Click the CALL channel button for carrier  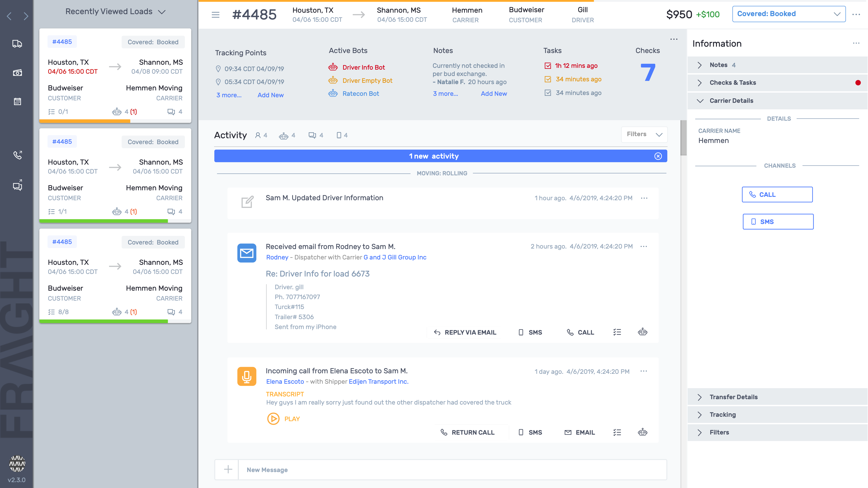[777, 195]
